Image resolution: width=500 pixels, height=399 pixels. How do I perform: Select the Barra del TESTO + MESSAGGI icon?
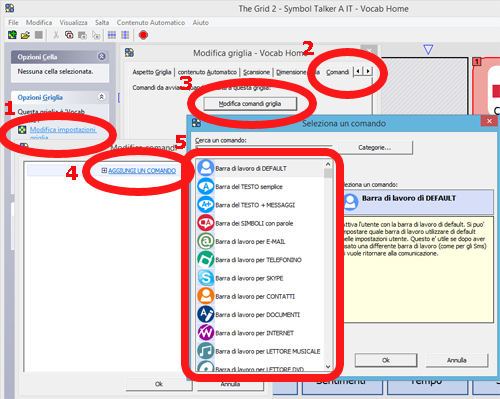click(206, 204)
